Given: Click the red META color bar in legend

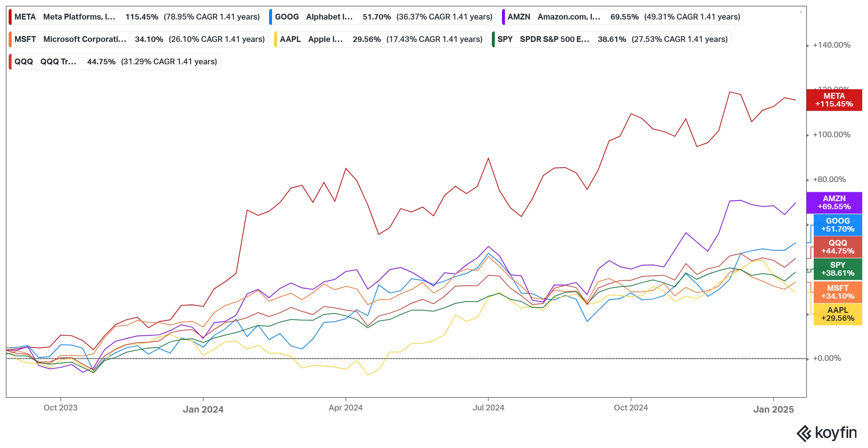Looking at the screenshot, I should (x=10, y=17).
